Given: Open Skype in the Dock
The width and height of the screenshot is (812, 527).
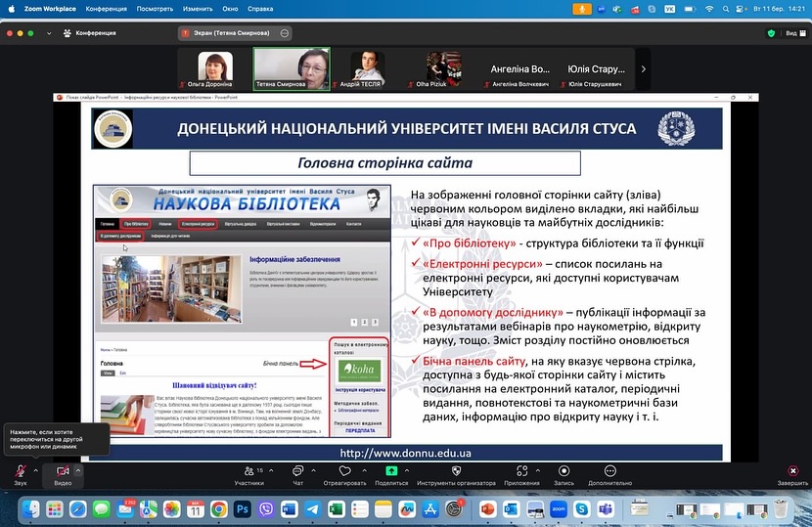Looking at the screenshot, I should pos(582,509).
